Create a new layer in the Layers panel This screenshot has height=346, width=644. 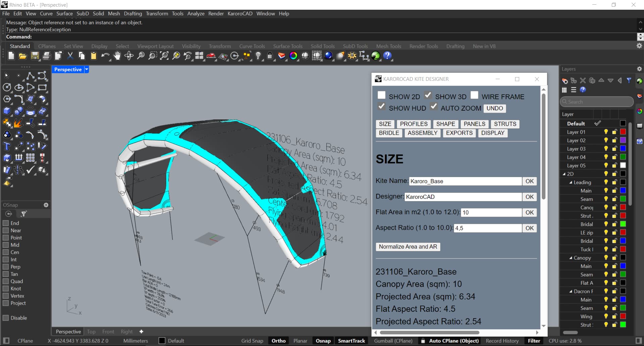point(564,80)
